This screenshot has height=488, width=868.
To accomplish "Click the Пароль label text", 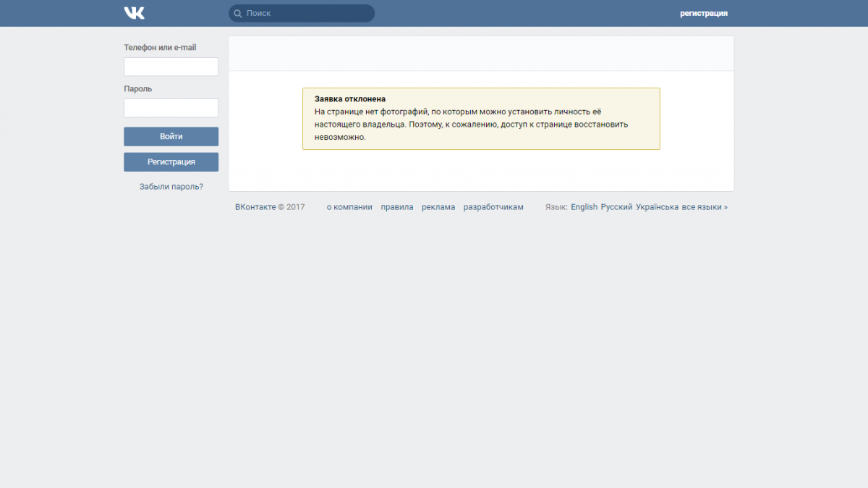I will 138,89.
